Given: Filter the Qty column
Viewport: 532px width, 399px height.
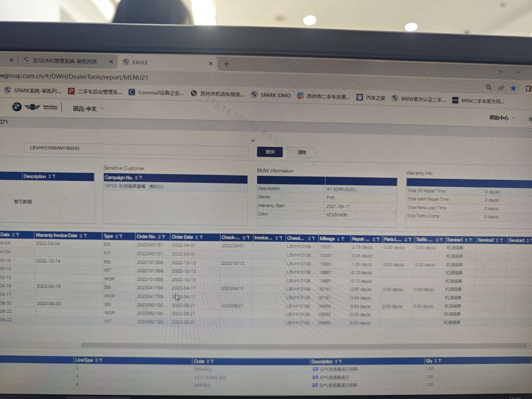Looking at the screenshot, I should [x=440, y=360].
